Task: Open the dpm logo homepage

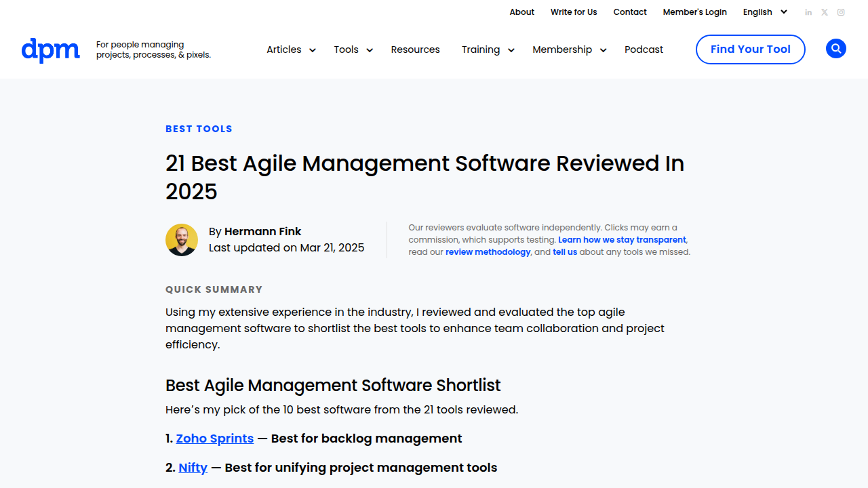Action: click(50, 50)
